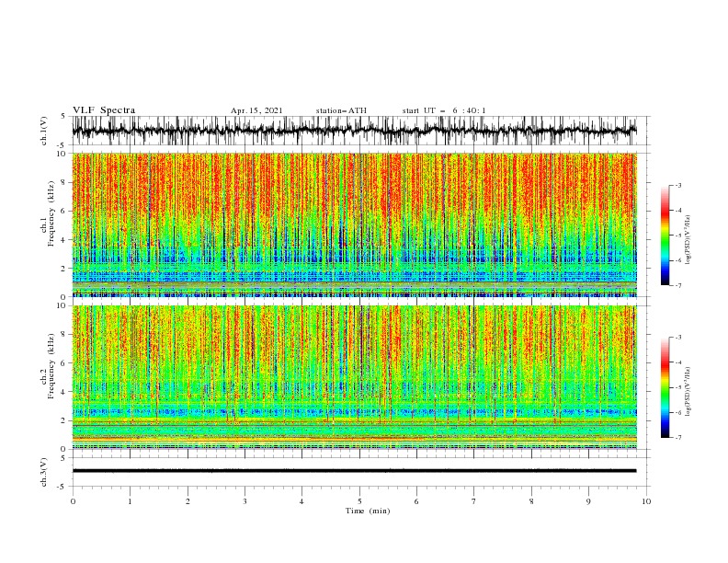Viewport: 728px width, 563px height.
Task: Click the '8' kHz tick on ch.2 spectrogram
Action: pos(64,335)
